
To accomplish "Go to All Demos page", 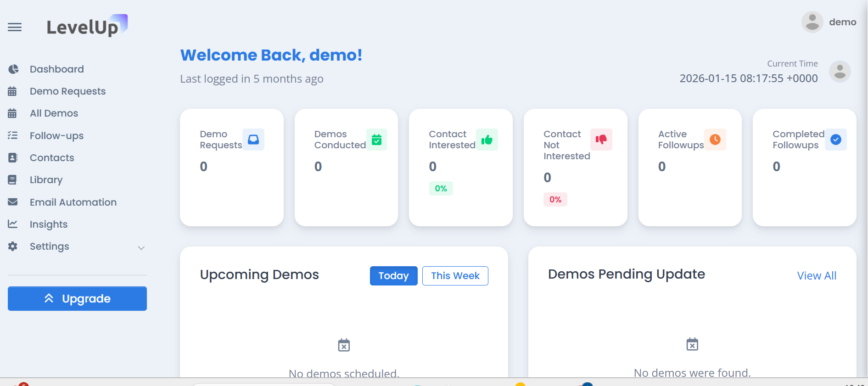I will 54,113.
